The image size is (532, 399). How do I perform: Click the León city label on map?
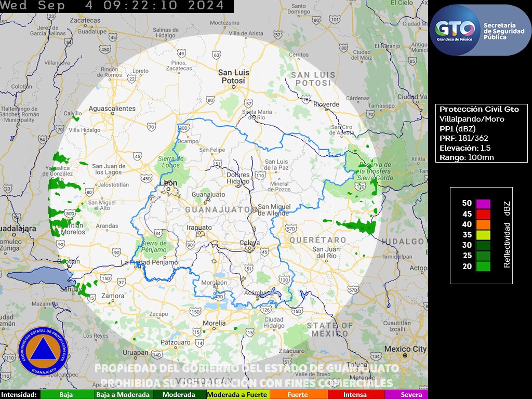(170, 183)
